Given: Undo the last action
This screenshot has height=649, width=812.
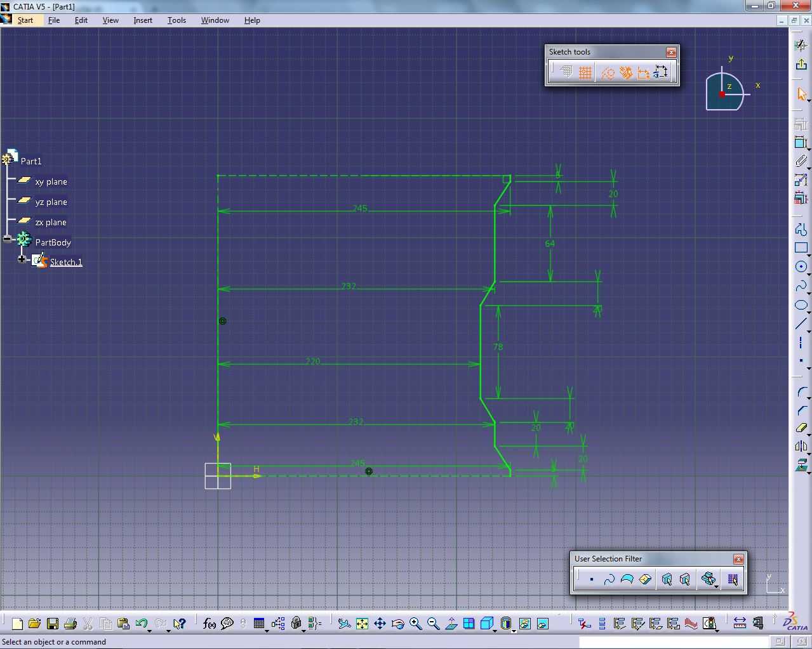Looking at the screenshot, I should pyautogui.click(x=141, y=624).
